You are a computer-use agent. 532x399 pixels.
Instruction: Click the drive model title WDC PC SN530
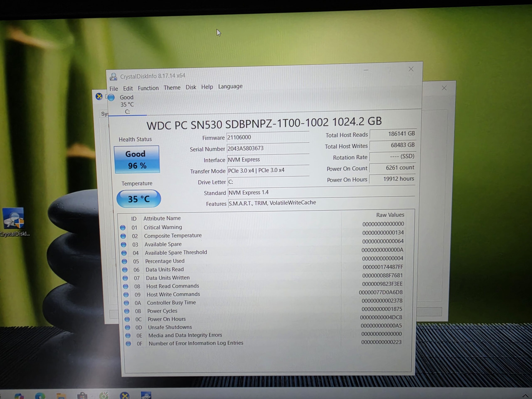pyautogui.click(x=264, y=123)
